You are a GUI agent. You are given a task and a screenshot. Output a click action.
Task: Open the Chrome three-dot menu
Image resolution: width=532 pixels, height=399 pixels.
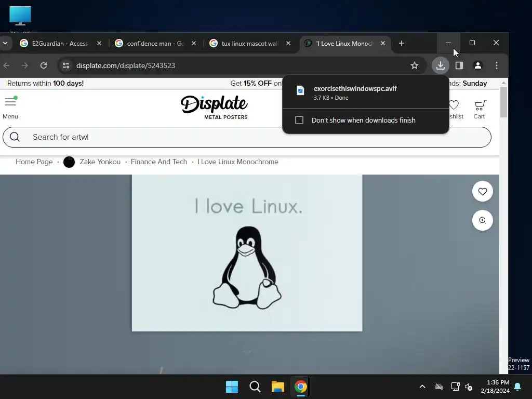496,65
